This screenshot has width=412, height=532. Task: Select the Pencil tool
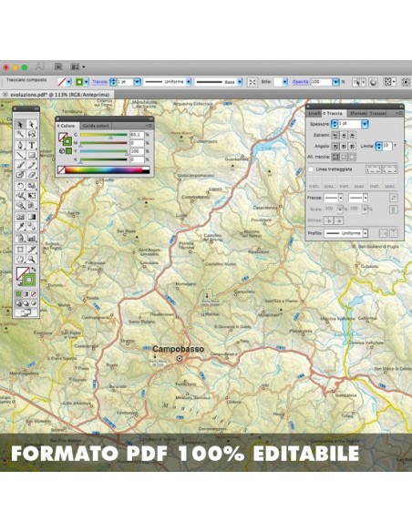coord(32,165)
